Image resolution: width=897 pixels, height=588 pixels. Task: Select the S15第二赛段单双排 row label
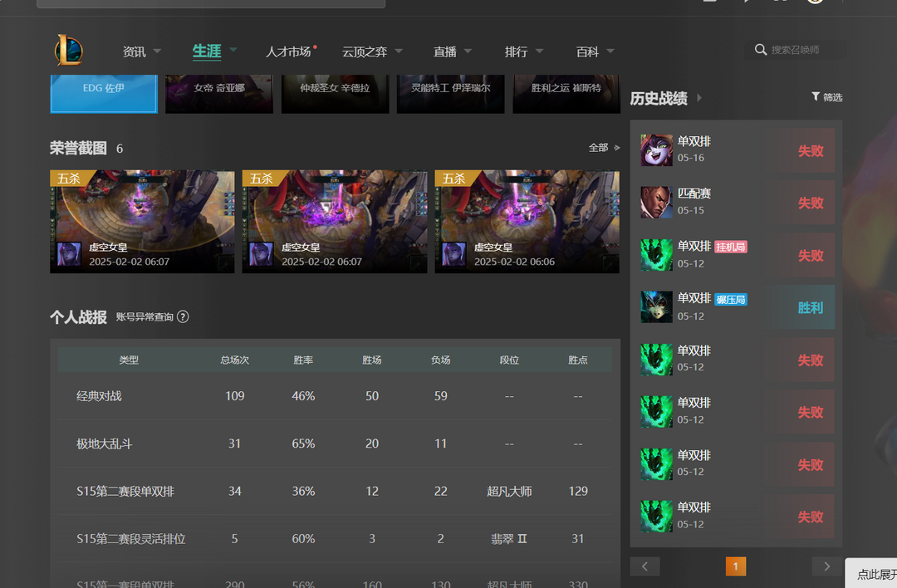(125, 491)
